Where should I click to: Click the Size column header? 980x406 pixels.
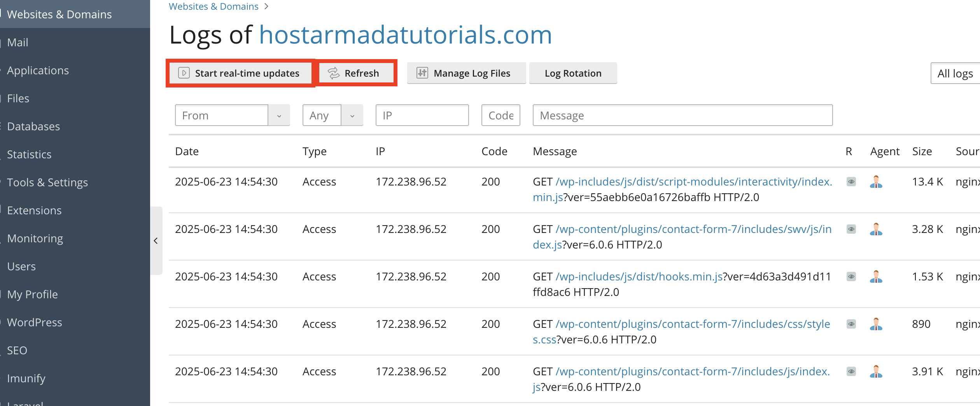922,151
